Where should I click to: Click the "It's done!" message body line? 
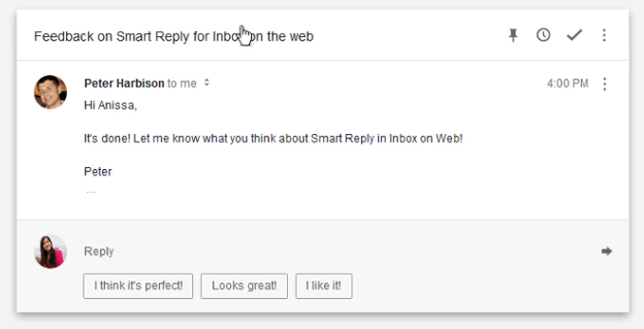click(x=273, y=139)
